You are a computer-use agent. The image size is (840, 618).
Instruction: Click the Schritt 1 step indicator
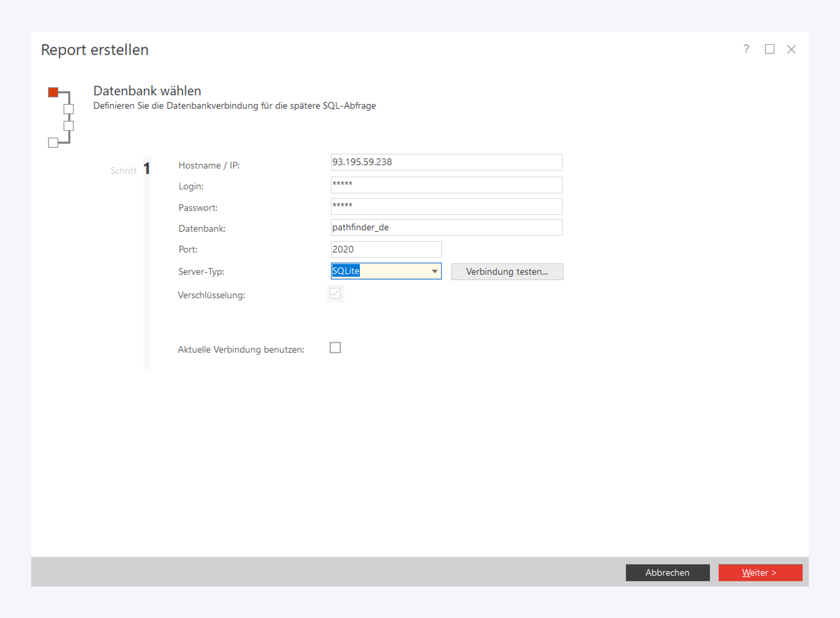[146, 169]
